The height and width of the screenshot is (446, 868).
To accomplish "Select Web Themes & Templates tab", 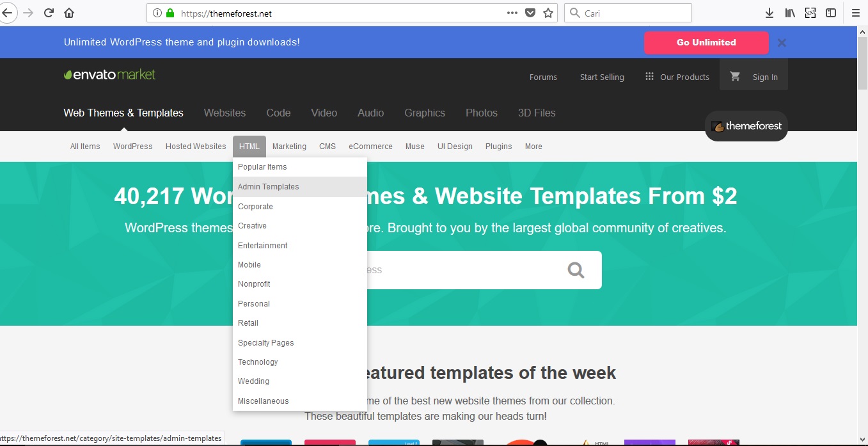I will coord(123,113).
